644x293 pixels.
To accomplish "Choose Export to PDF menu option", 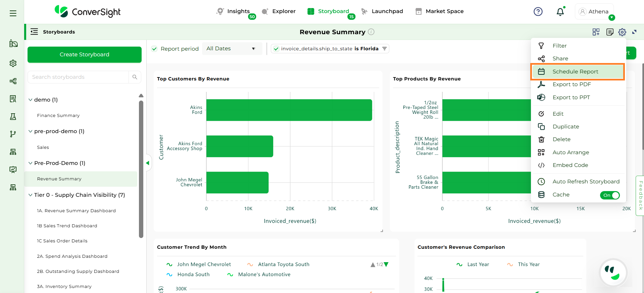I will pyautogui.click(x=572, y=84).
